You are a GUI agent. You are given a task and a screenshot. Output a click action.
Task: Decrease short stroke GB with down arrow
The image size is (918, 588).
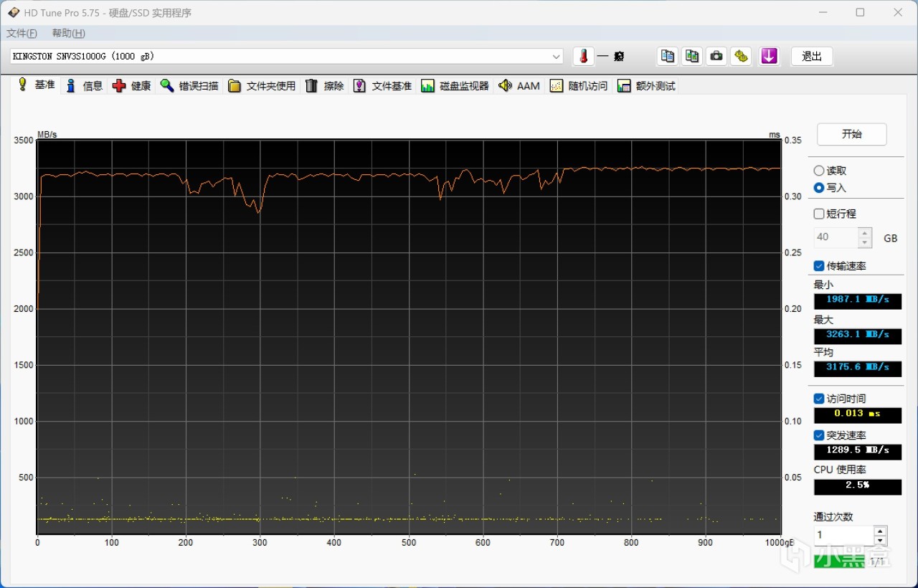coord(866,242)
